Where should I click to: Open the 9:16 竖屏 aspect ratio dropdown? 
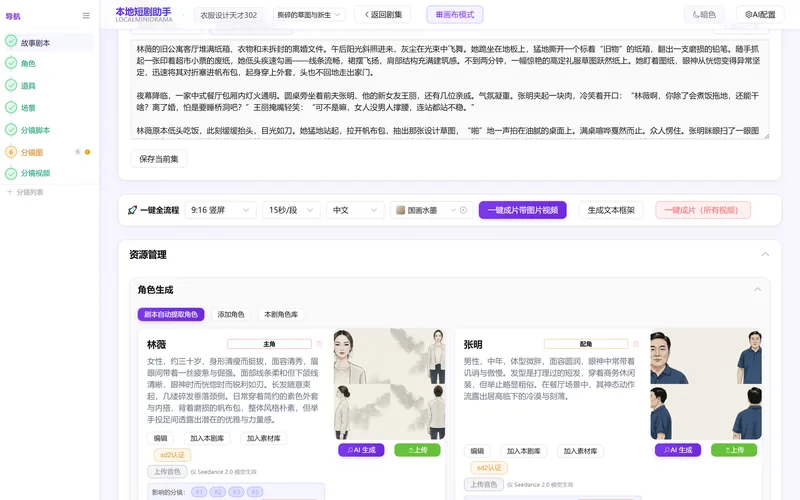tap(220, 210)
